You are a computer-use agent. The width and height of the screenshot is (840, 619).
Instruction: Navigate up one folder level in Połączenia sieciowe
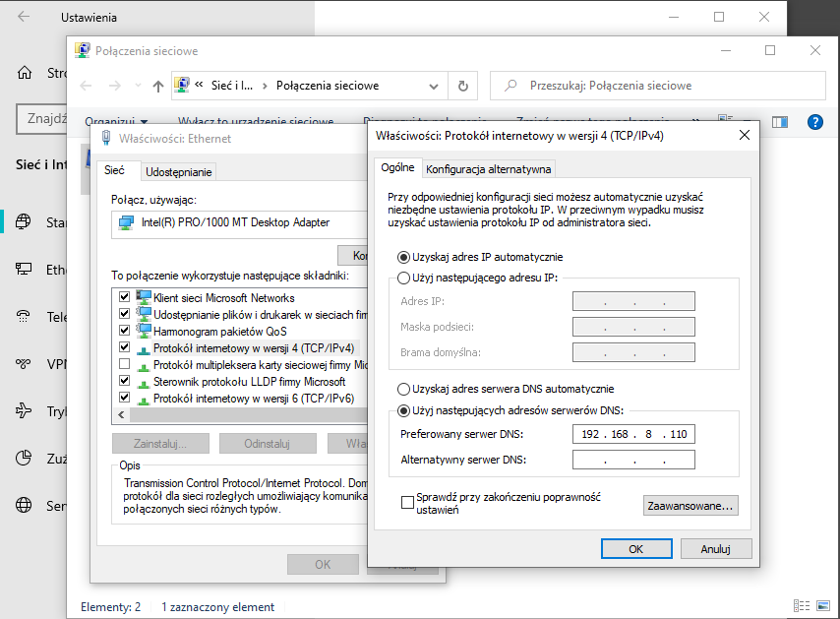click(x=158, y=86)
